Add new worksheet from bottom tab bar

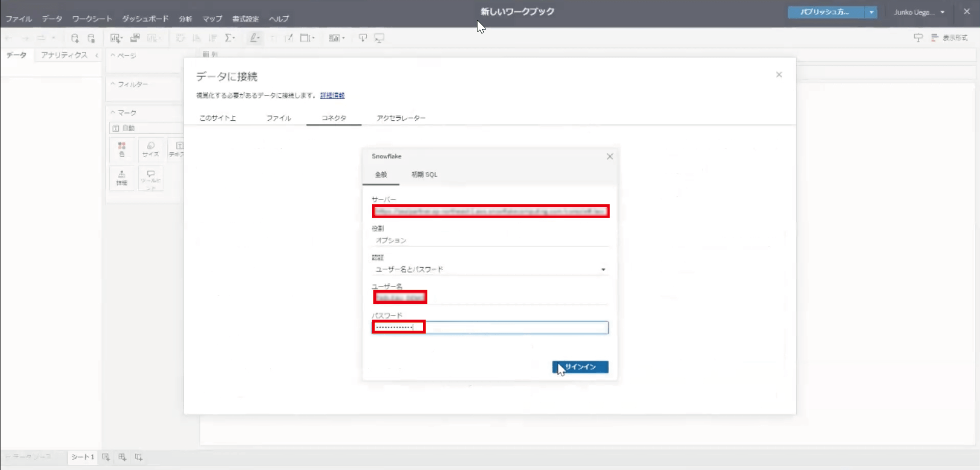coord(106,457)
